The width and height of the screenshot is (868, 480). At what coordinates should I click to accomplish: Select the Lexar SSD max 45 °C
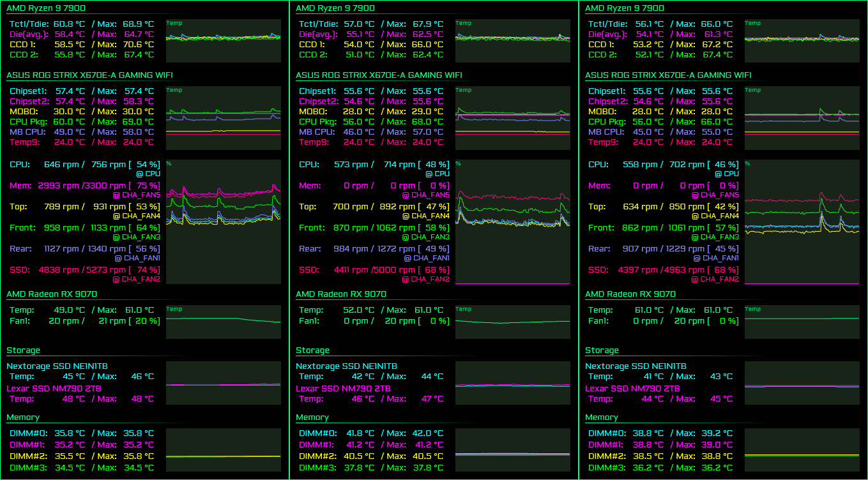(x=721, y=399)
